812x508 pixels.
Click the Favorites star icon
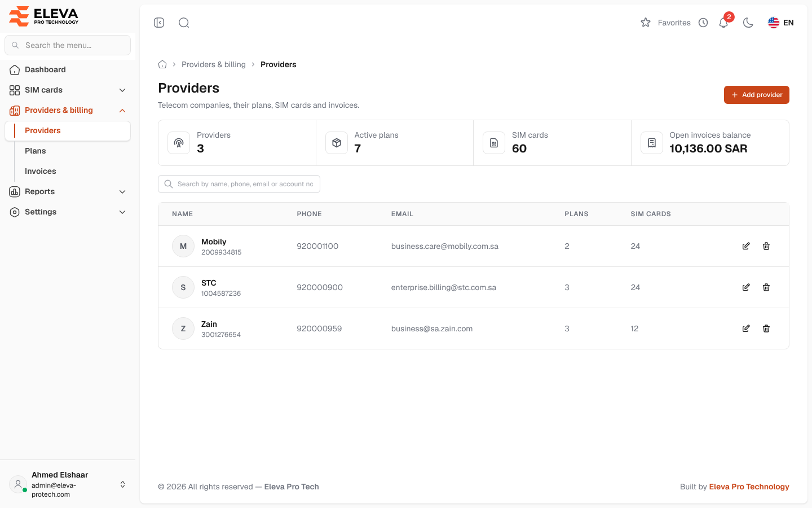(646, 23)
